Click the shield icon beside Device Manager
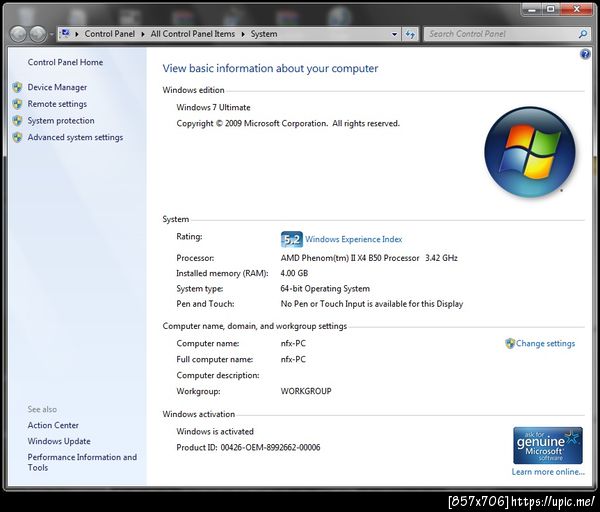Viewport: 600px width, 512px height. pos(17,88)
